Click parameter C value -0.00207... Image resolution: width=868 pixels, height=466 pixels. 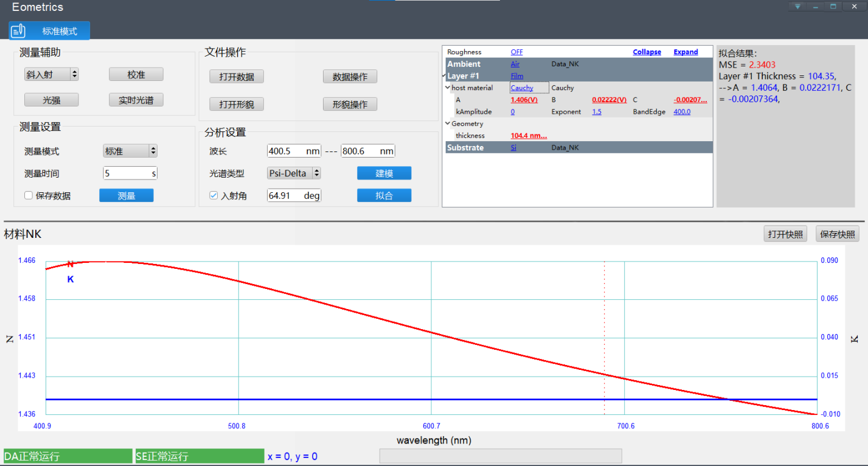pyautogui.click(x=690, y=100)
